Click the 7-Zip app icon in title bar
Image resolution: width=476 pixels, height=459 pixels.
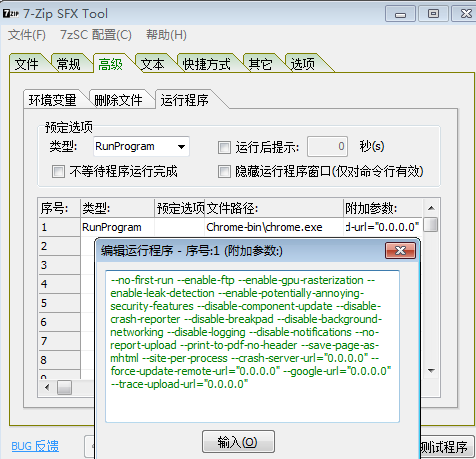tap(11, 14)
